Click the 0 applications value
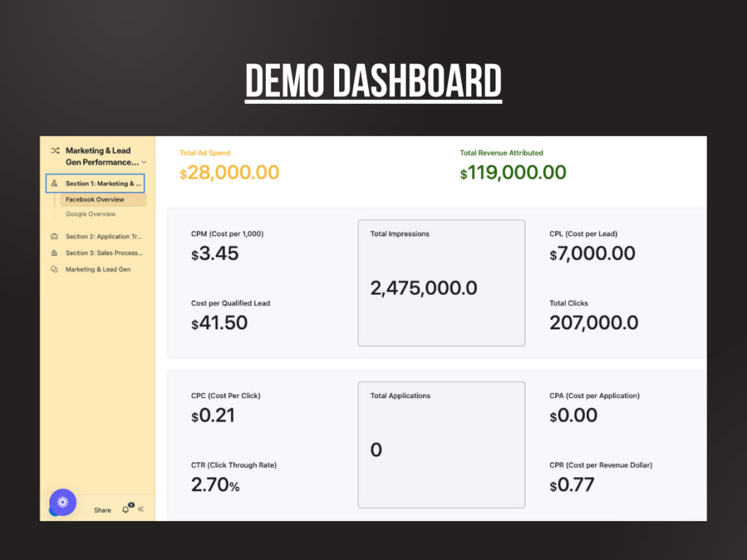 (376, 450)
